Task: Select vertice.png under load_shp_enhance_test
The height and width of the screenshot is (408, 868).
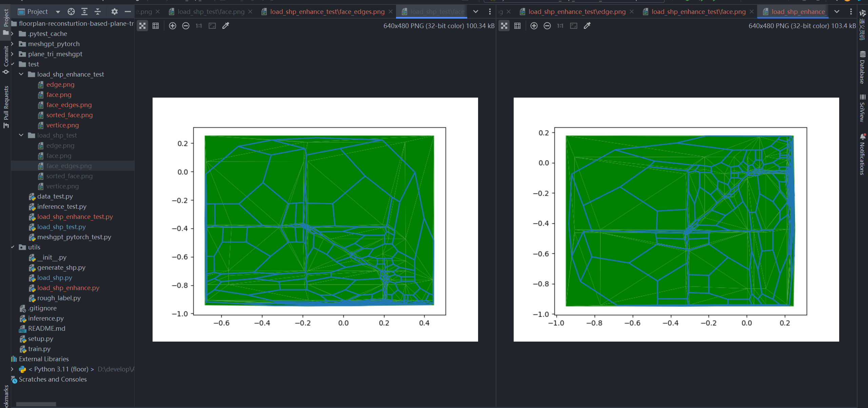Action: (x=62, y=125)
